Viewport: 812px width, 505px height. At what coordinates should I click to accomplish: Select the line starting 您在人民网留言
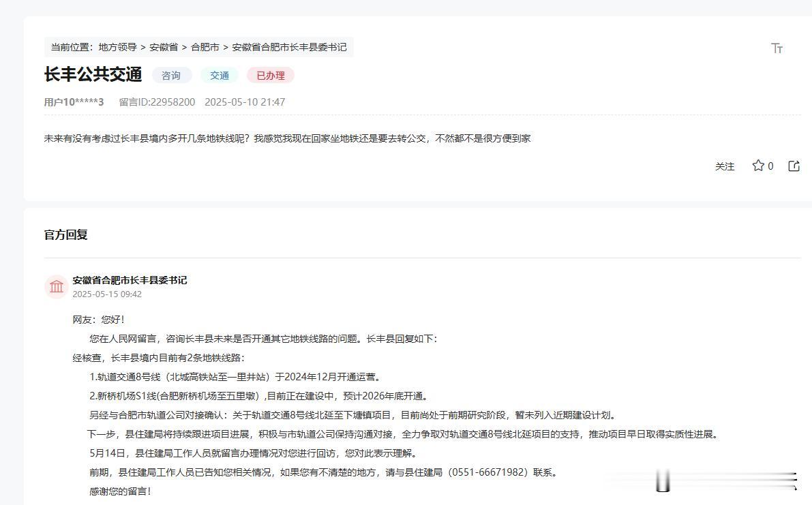tap(264, 339)
